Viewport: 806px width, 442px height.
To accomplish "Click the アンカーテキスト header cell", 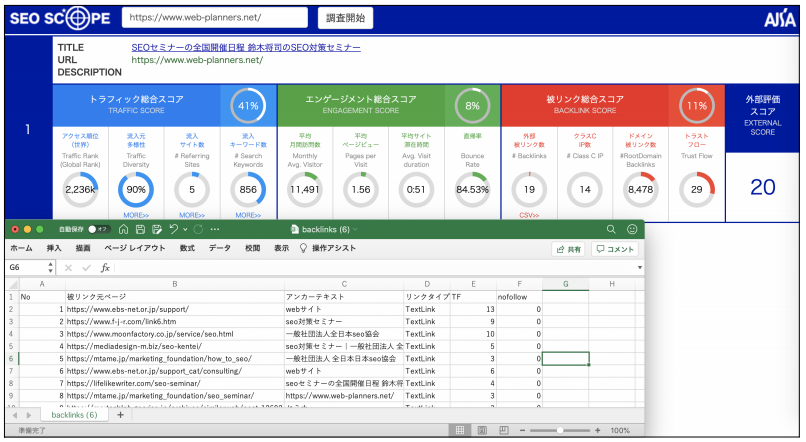I will coord(344,297).
